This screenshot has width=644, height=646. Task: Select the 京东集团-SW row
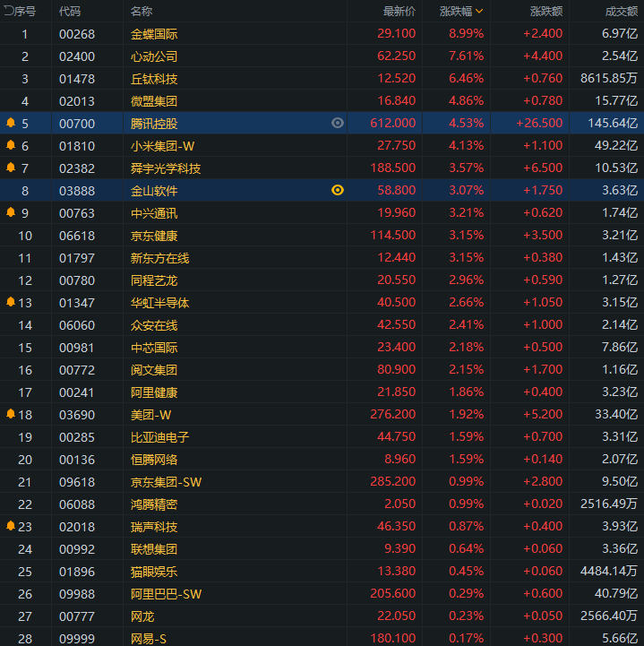[322, 482]
